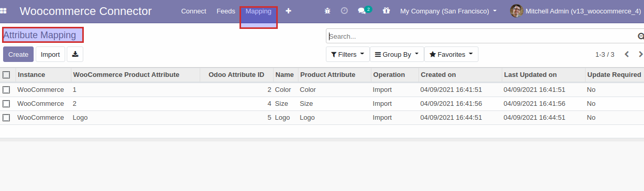Click the gift icon in the navbar
Screen dimensions: 644x191
[x=386, y=11]
